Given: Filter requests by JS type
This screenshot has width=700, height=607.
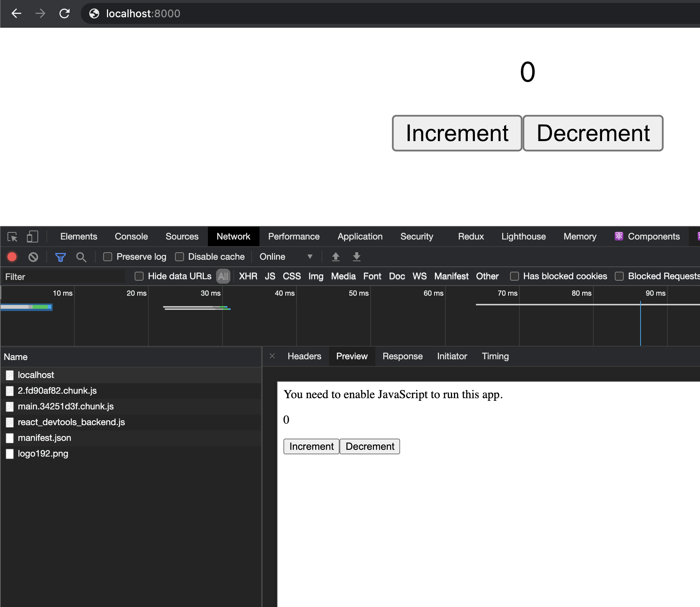Looking at the screenshot, I should 270,276.
